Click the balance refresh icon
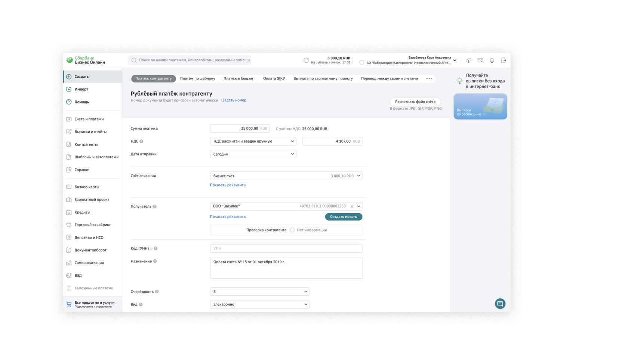The image size is (628, 364). [306, 60]
